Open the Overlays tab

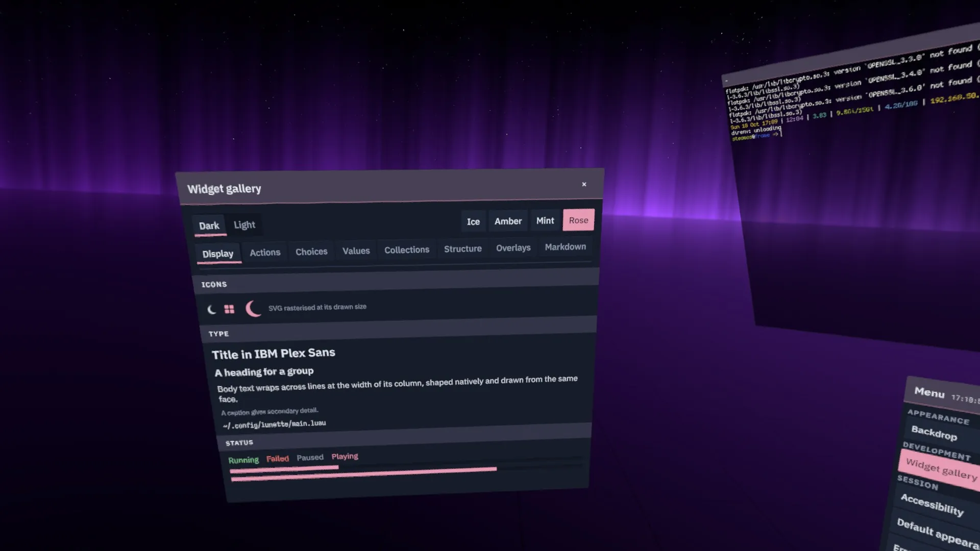coord(513,247)
